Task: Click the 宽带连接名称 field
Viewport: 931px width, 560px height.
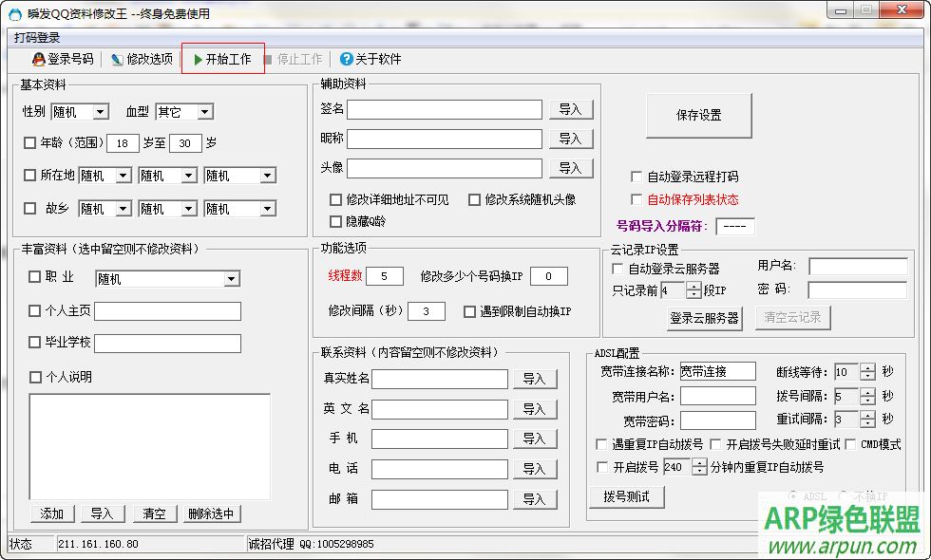Action: pyautogui.click(x=718, y=372)
